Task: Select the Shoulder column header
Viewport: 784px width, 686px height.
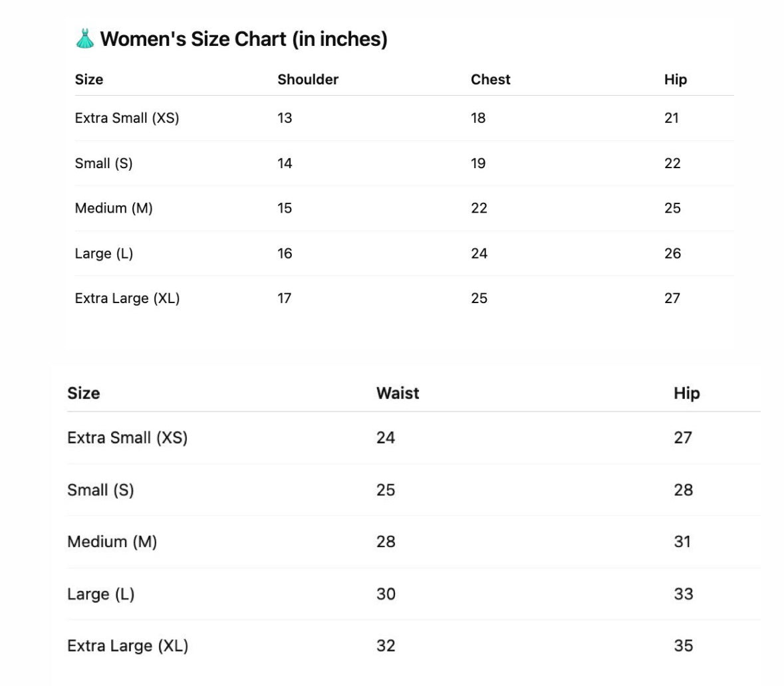Action: pos(308,80)
